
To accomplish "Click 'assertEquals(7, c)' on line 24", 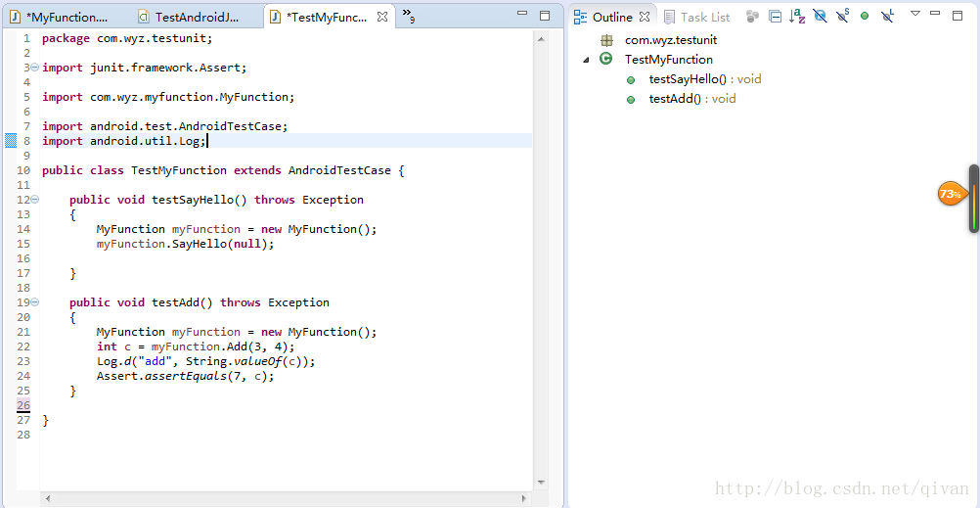I will (x=207, y=376).
